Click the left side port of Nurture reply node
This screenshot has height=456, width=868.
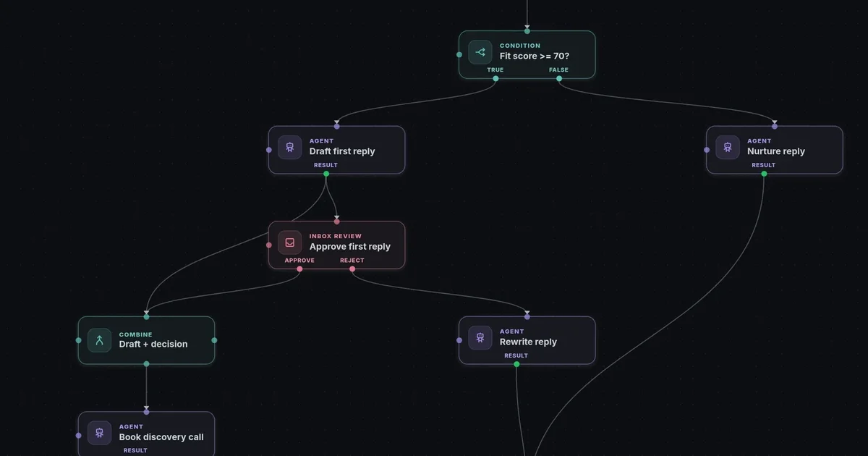707,150
